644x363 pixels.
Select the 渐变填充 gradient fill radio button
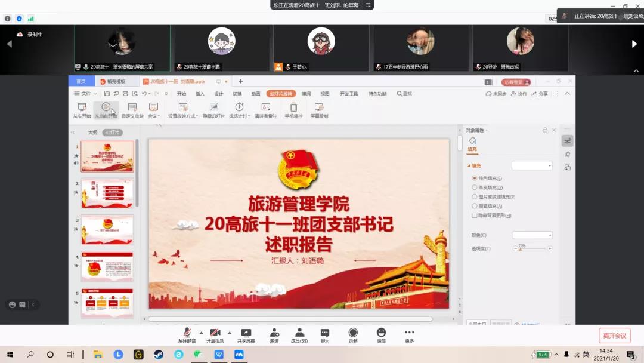coord(475,187)
